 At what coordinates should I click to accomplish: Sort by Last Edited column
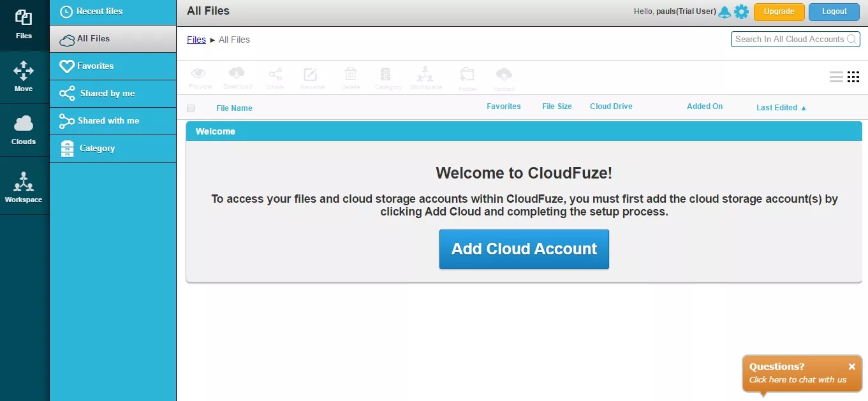tap(781, 108)
